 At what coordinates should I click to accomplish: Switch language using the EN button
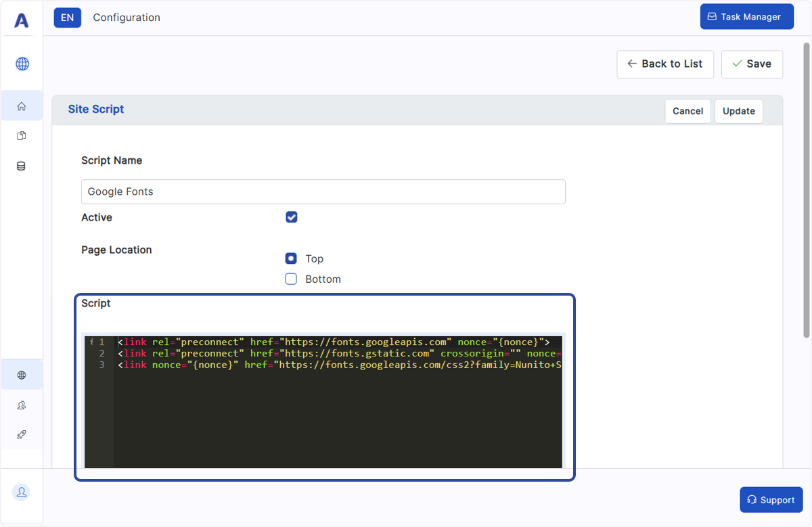[68, 18]
